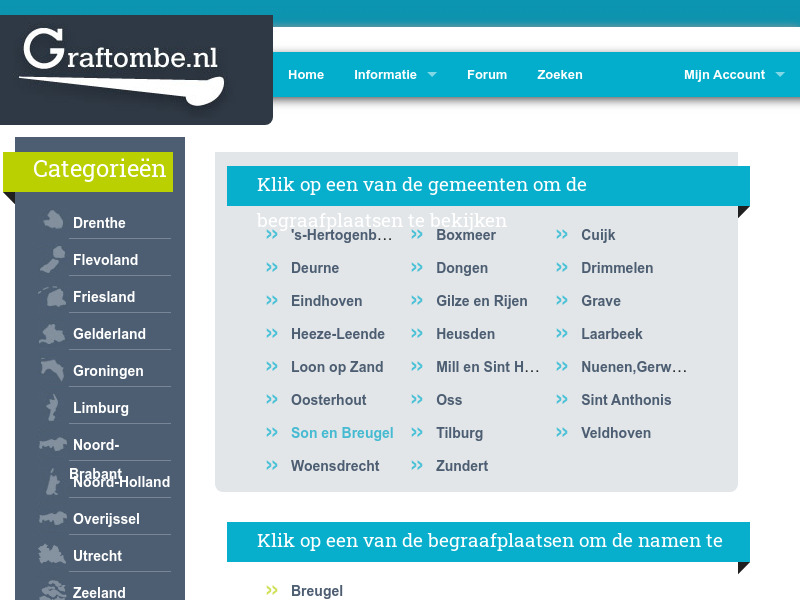Screen dimensions: 800x600
Task: Click the chevron icon next to Breugel
Action: (x=270, y=588)
